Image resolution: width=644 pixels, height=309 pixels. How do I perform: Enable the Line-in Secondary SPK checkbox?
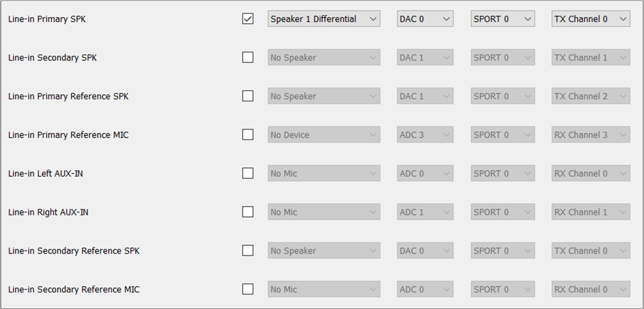[248, 57]
